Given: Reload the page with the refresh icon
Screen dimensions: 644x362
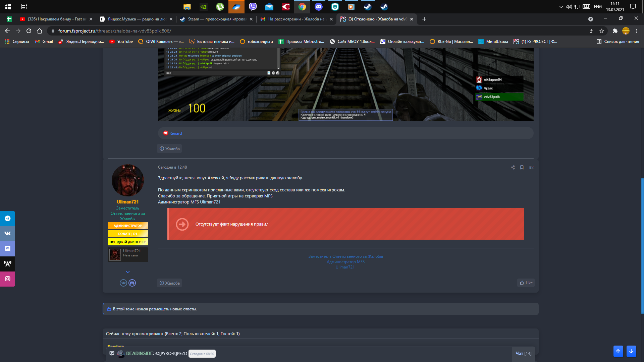Looking at the screenshot, I should [29, 31].
